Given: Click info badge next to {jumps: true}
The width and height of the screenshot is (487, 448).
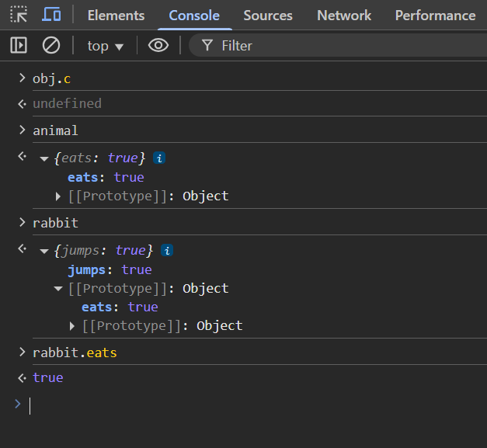Looking at the screenshot, I should click(x=167, y=251).
